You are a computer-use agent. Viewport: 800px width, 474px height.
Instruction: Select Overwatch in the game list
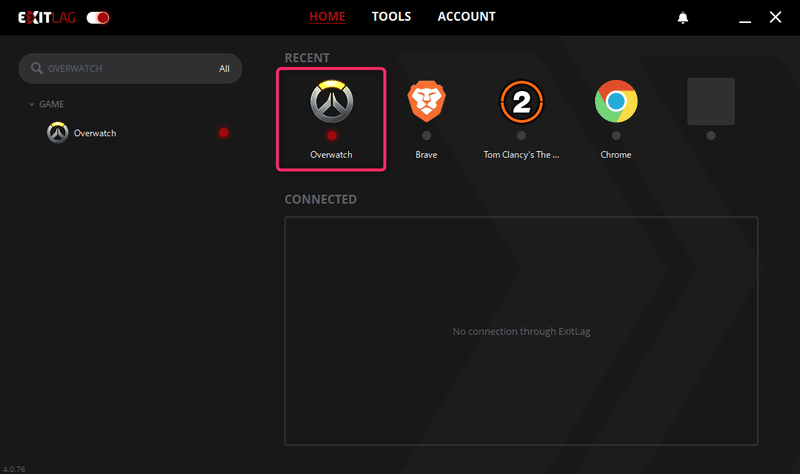(x=133, y=133)
